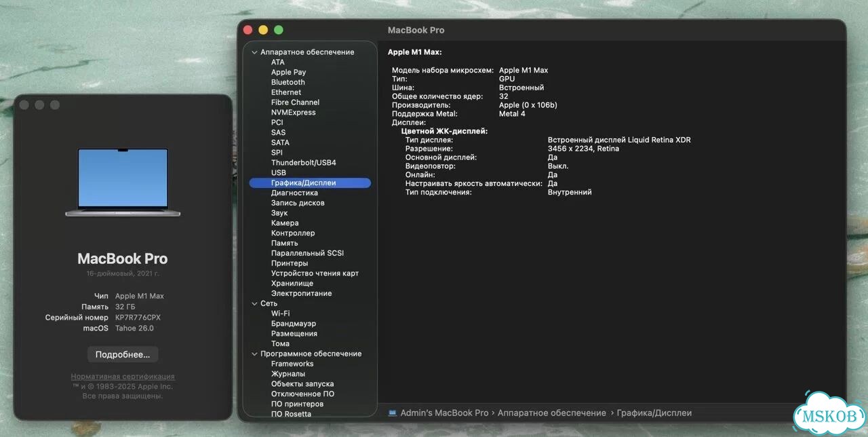Viewport: 868px width, 437px height.
Task: Click the 16-дюймовый, 2021 г. subtitle
Action: [x=123, y=273]
